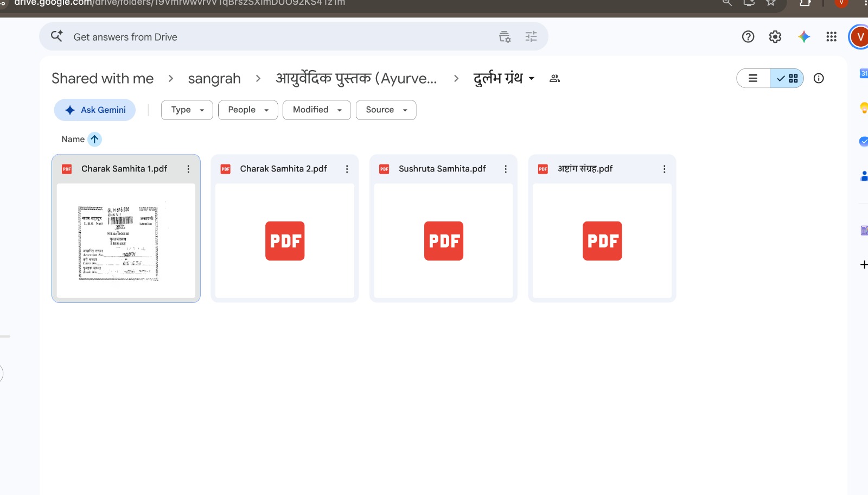The image size is (868, 495).
Task: Switch to grid layout view
Action: coord(787,78)
